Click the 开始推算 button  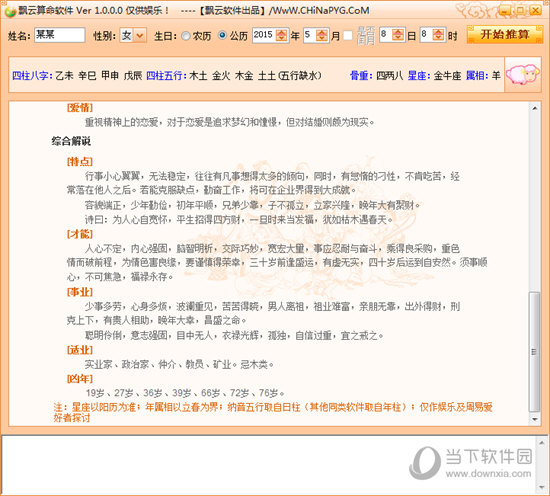click(x=504, y=34)
